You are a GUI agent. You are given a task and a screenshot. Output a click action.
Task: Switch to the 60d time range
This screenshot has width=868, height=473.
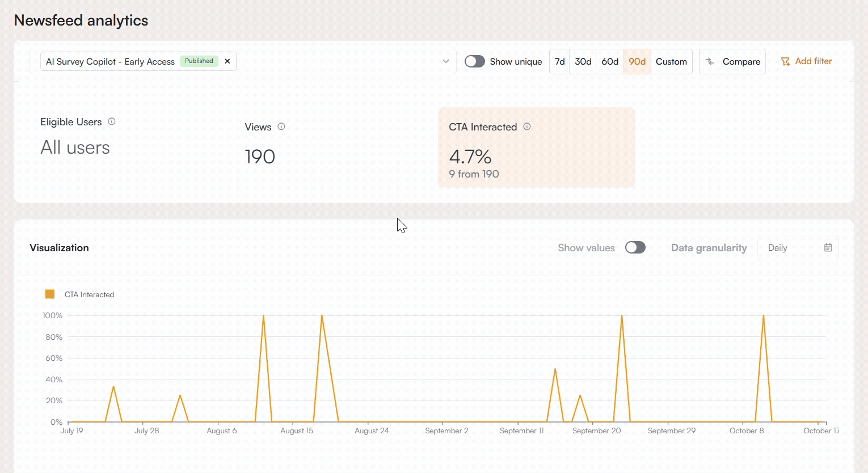click(610, 61)
